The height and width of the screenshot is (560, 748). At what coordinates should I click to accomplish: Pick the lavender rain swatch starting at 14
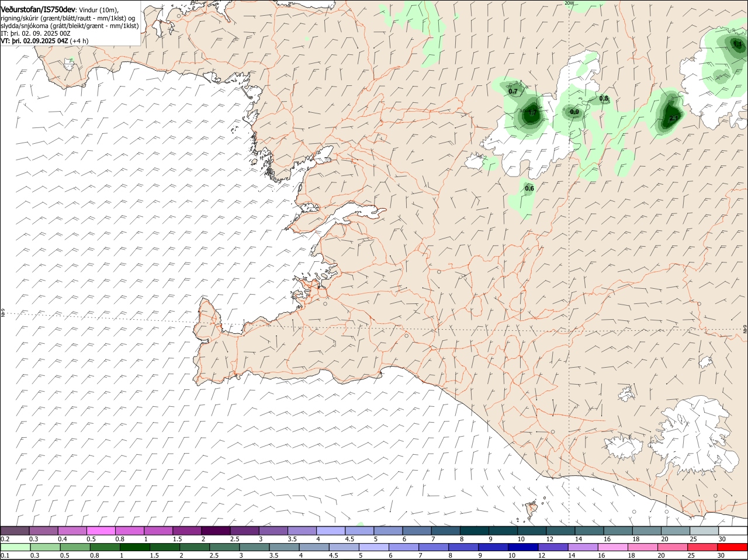pyautogui.click(x=583, y=547)
